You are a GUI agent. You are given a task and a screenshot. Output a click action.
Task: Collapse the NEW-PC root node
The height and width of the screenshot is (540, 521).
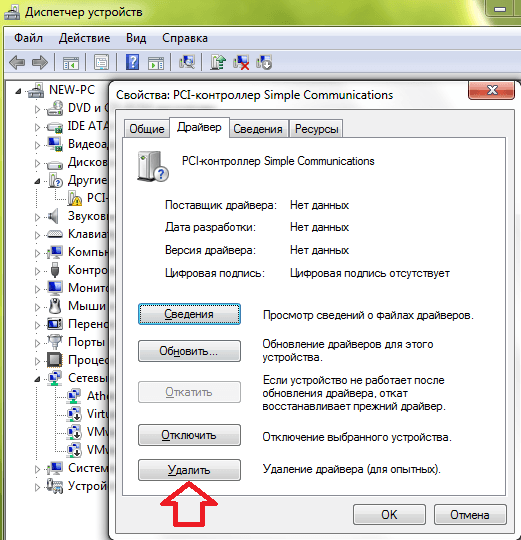(18, 91)
